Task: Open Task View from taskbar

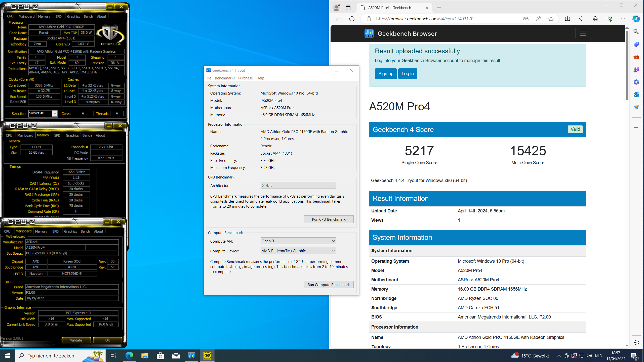Action: (113, 356)
